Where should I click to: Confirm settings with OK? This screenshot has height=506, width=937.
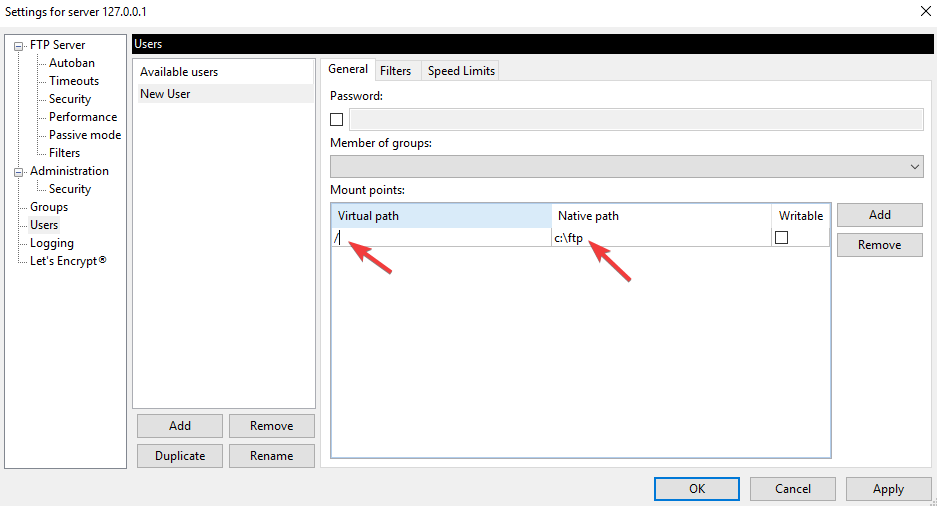[697, 489]
